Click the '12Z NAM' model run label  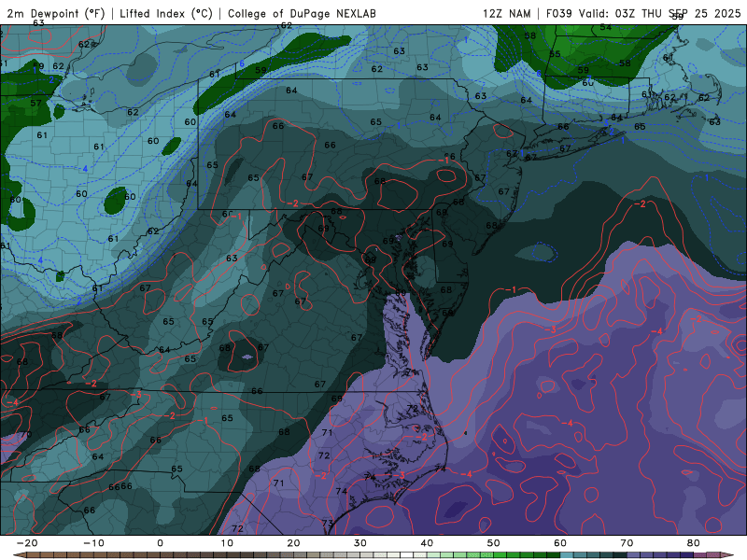[506, 13]
